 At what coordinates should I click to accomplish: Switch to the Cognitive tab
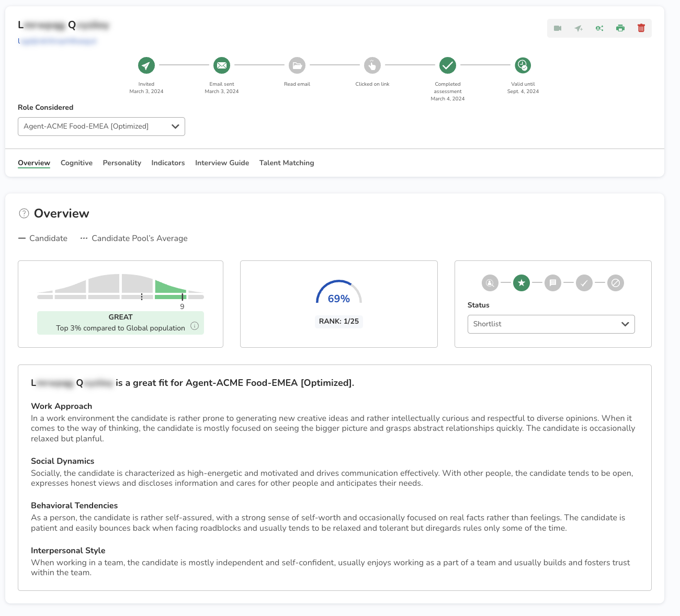click(x=76, y=163)
